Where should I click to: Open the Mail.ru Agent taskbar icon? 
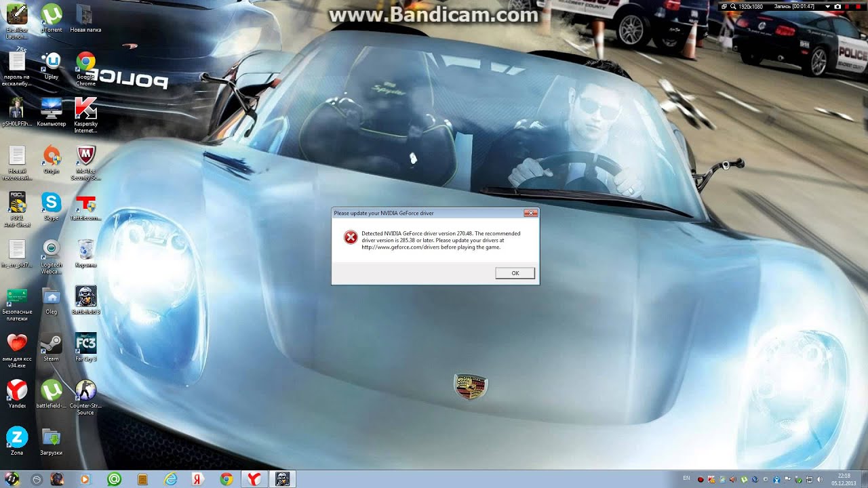click(x=114, y=479)
